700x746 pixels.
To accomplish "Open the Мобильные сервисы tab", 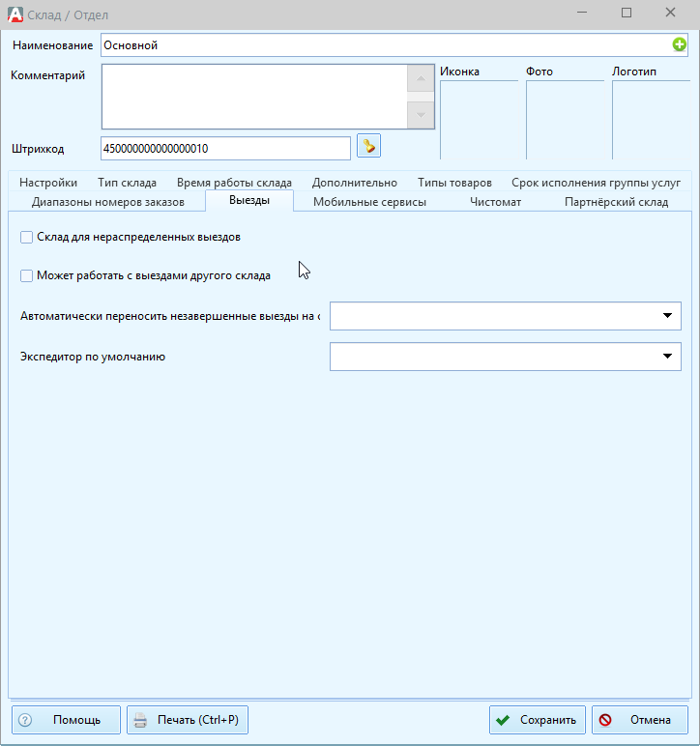I will click(369, 202).
